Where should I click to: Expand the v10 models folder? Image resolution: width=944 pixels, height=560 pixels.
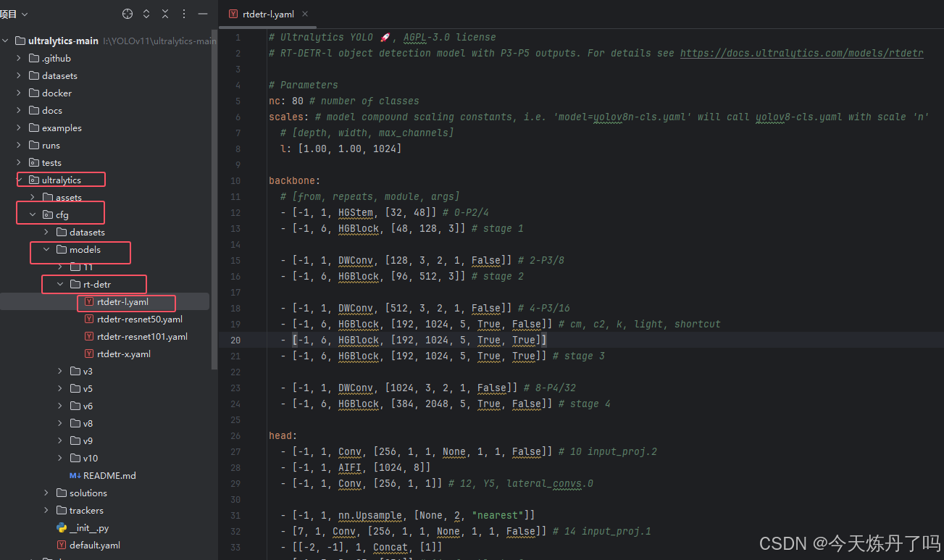61,458
